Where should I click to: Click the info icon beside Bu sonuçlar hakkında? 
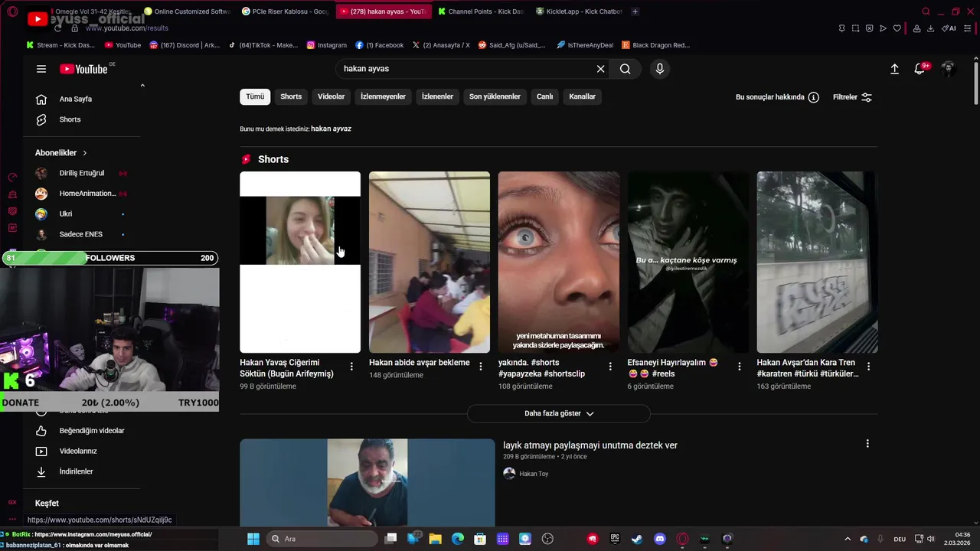click(814, 97)
